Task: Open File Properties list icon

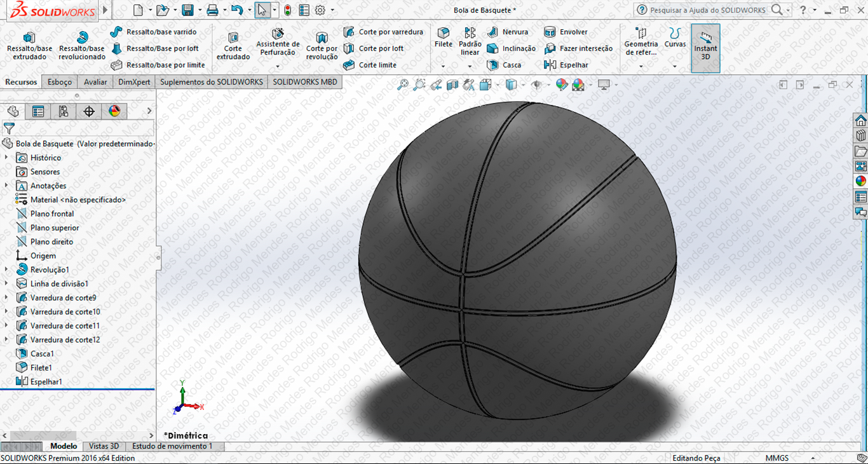Action: tap(304, 10)
